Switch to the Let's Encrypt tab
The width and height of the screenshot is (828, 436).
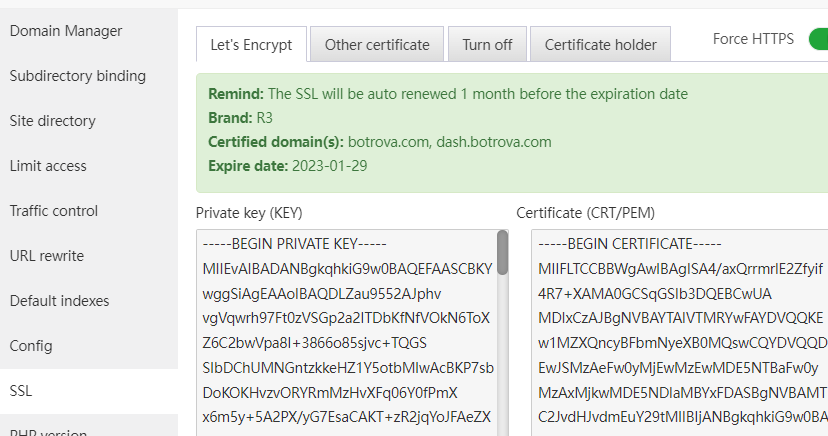[251, 45]
